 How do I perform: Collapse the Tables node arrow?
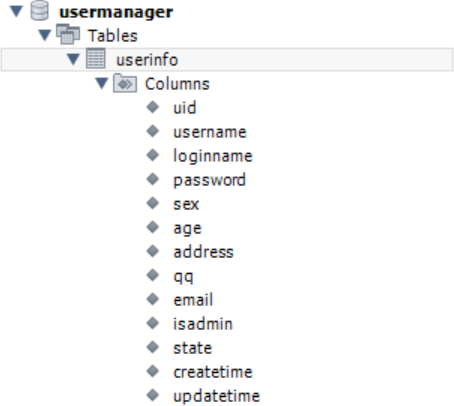[44, 35]
